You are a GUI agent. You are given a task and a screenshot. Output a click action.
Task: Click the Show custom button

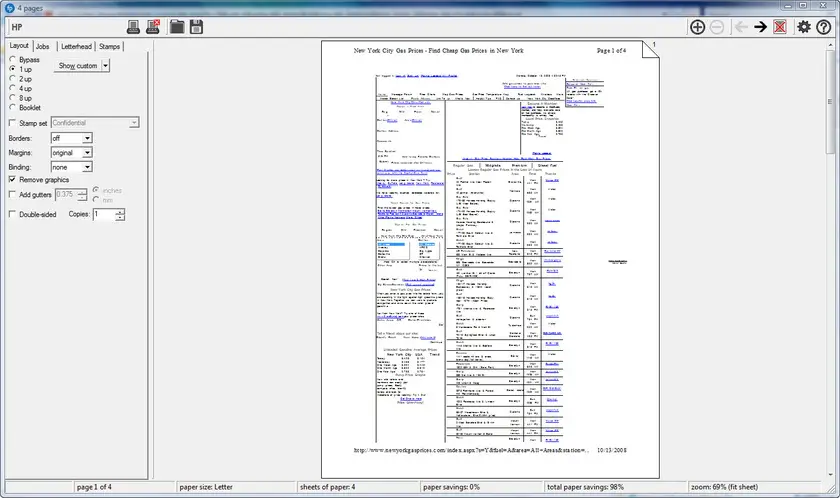(x=78, y=65)
